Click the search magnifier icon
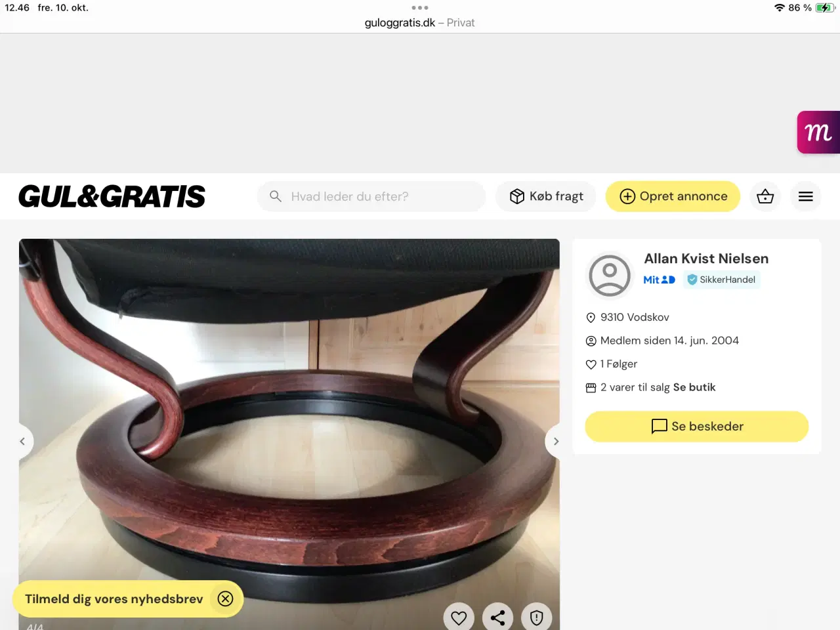Image resolution: width=840 pixels, height=630 pixels. (276, 196)
